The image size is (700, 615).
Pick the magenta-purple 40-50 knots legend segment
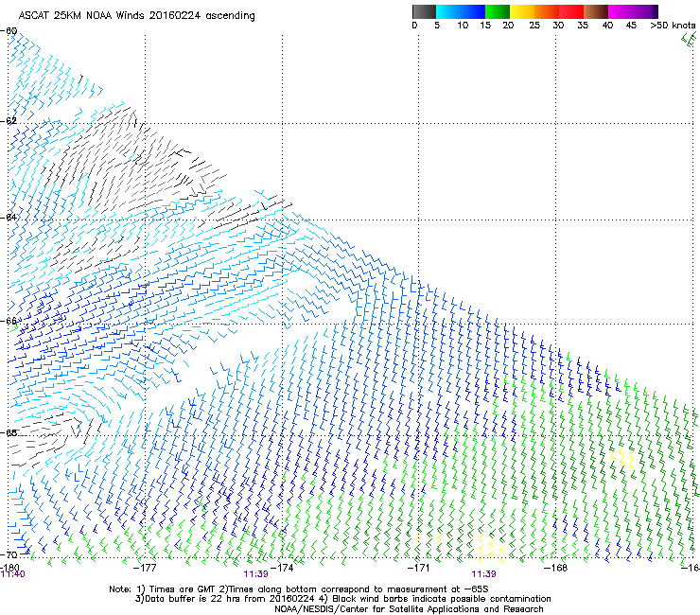(x=633, y=11)
